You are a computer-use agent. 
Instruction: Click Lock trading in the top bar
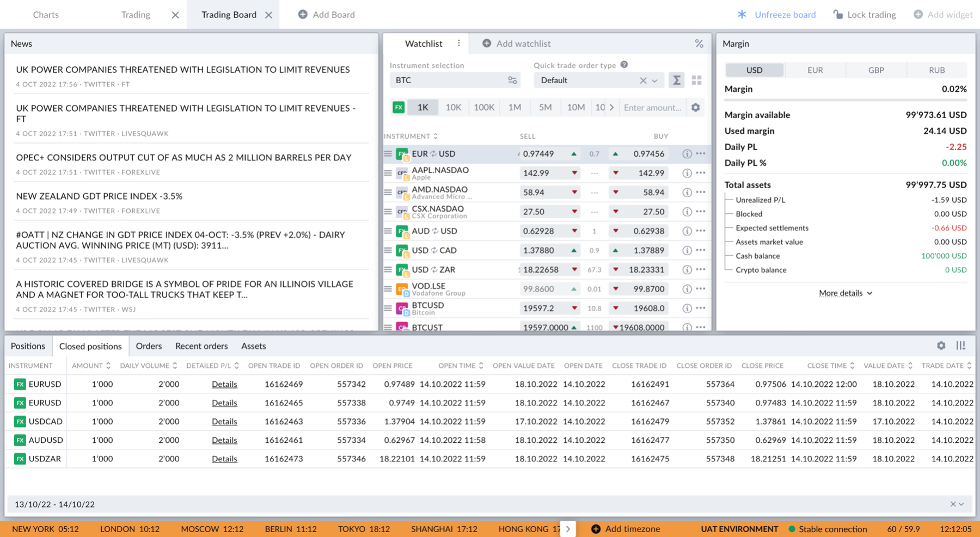tap(865, 15)
